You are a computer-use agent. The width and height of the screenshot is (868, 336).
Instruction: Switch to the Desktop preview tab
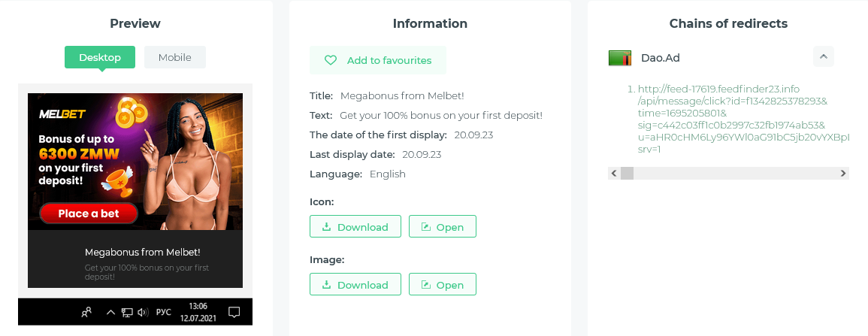100,57
